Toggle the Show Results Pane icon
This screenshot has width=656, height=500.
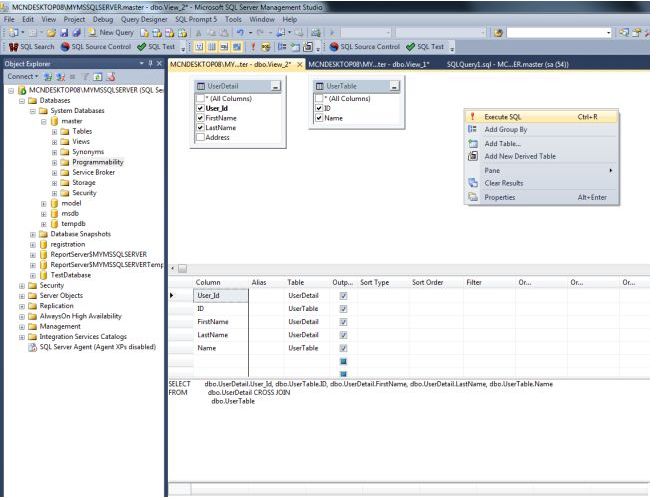[237, 47]
